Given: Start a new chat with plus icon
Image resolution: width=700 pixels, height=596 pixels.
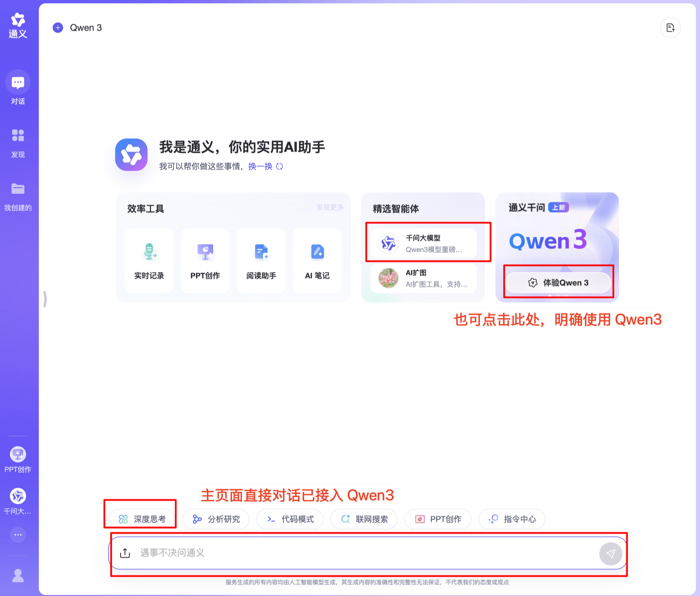Looking at the screenshot, I should click(58, 27).
